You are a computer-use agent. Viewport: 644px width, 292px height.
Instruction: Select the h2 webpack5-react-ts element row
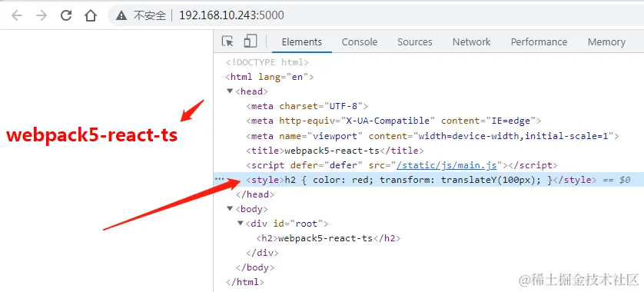328,238
